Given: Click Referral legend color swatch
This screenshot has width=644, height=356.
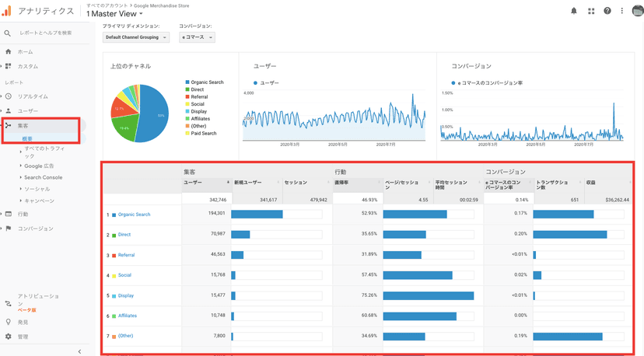Looking at the screenshot, I should coord(187,97).
